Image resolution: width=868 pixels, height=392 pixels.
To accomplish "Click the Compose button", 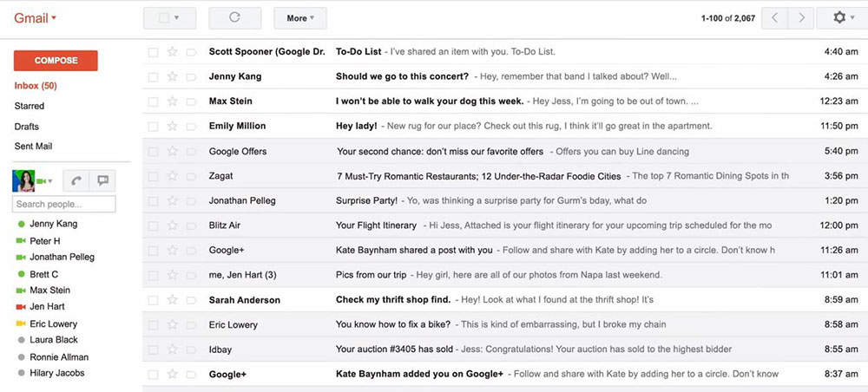I will (x=56, y=61).
